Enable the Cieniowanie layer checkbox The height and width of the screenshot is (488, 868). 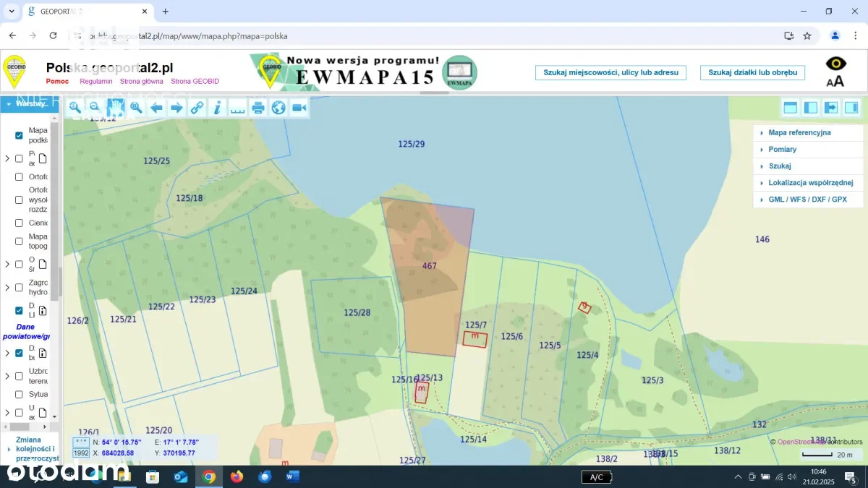20,223
